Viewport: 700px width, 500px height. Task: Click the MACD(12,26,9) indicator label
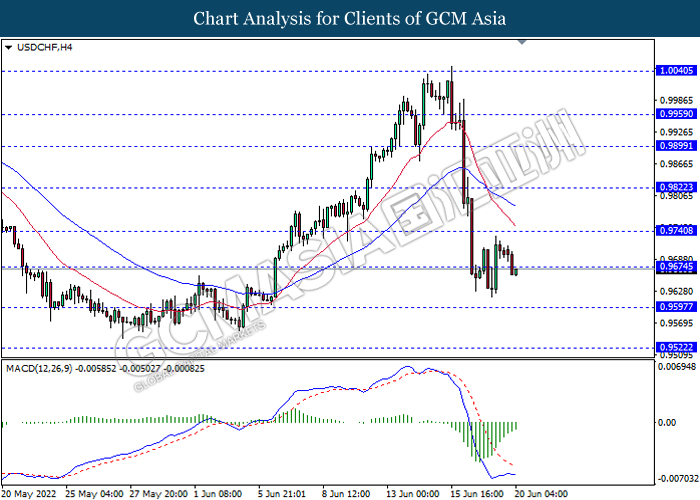[x=39, y=369]
